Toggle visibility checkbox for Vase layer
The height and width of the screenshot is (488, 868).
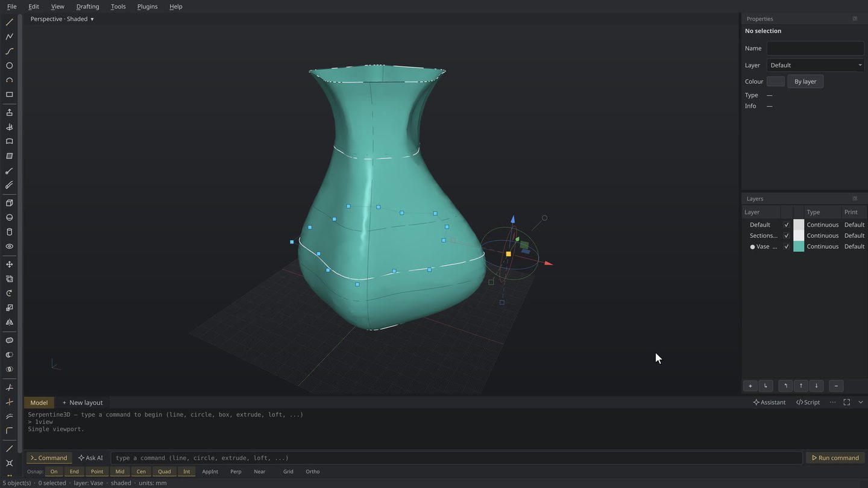click(x=786, y=246)
